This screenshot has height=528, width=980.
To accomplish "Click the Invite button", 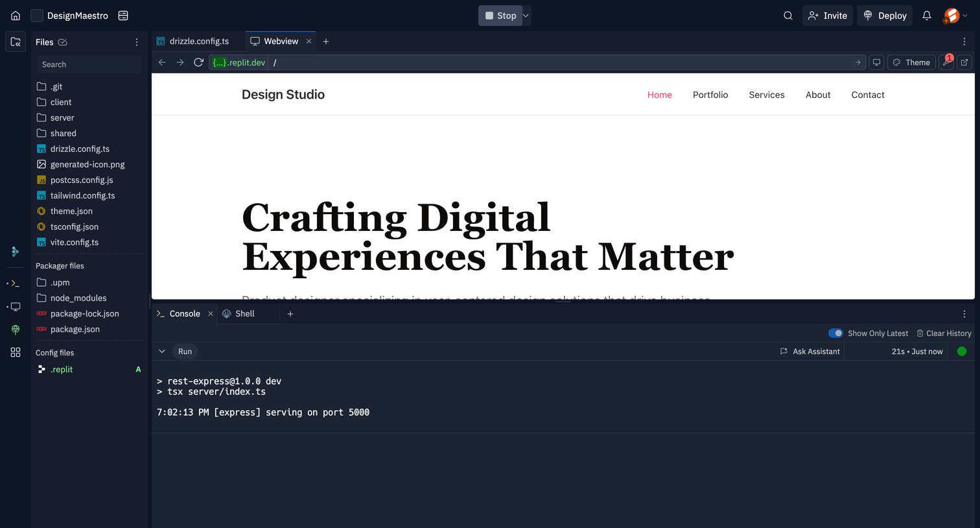I will pyautogui.click(x=828, y=16).
